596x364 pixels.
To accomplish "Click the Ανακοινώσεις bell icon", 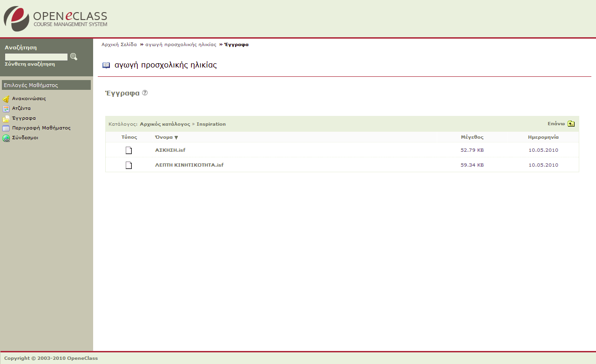I will click(x=6, y=99).
